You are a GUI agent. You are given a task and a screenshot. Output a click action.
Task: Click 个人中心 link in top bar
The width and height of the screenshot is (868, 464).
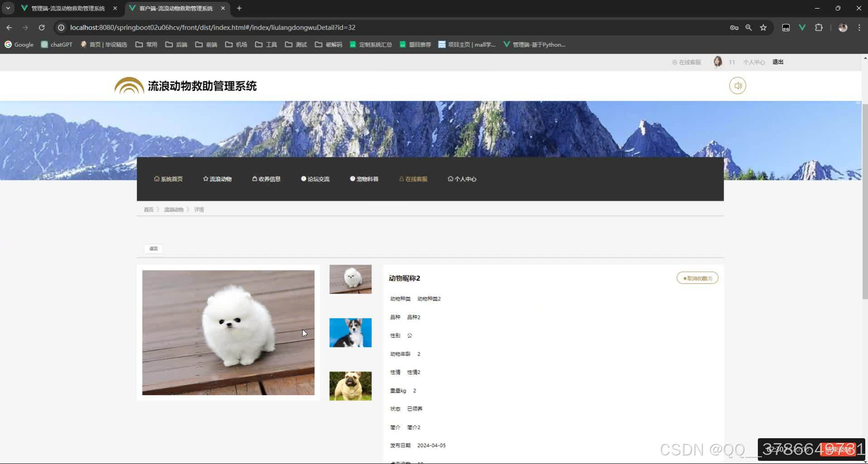(754, 63)
